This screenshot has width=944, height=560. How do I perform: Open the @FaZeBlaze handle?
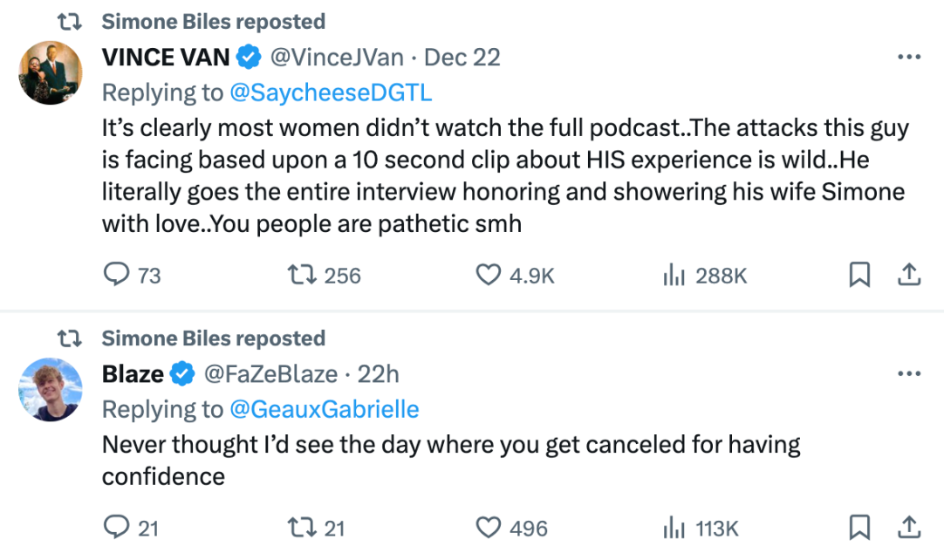pyautogui.click(x=270, y=374)
